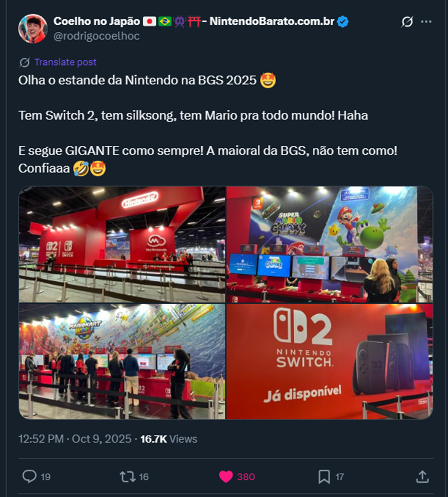This screenshot has width=448, height=497.
Task: Click the Translate post link
Action: pos(65,62)
